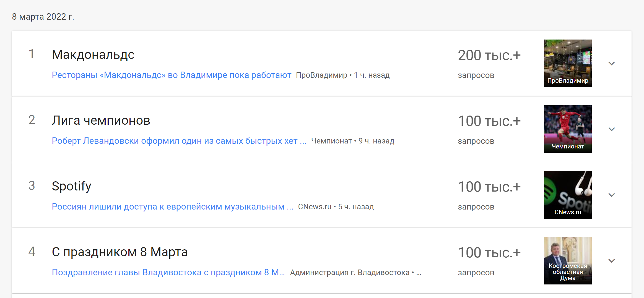Viewport: 644px width, 298px height.
Task: Open article 'Россиян лишили доступа к европейским музыкальным'
Action: coord(173,206)
